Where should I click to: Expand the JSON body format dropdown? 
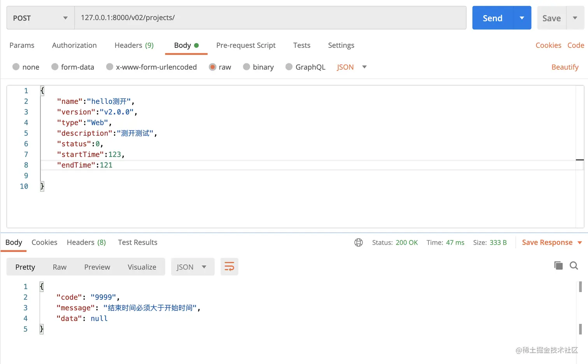(364, 67)
